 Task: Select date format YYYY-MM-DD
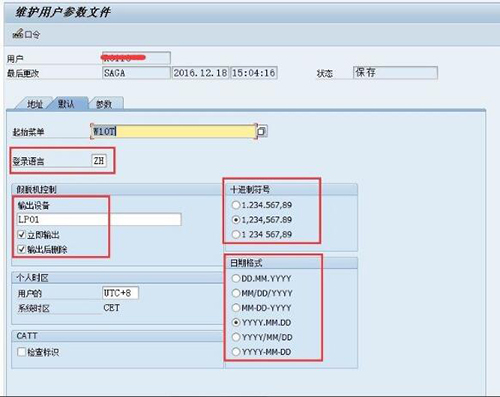[236, 352]
